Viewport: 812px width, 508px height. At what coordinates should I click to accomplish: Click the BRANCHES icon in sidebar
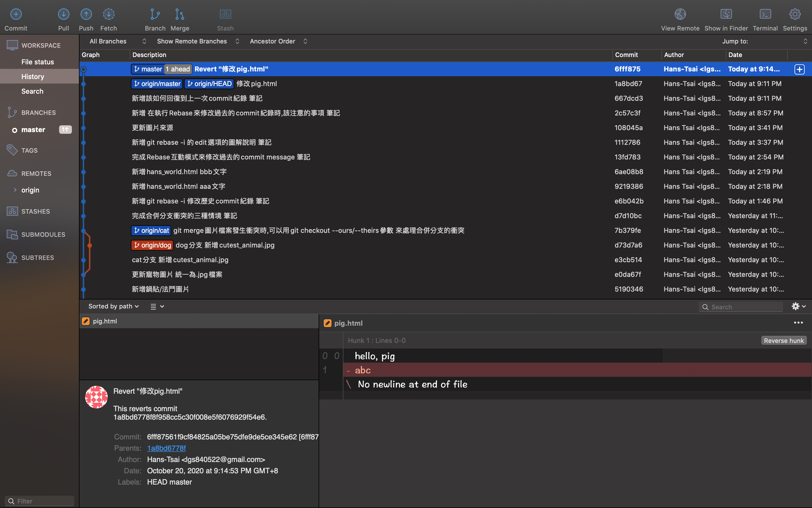click(12, 112)
